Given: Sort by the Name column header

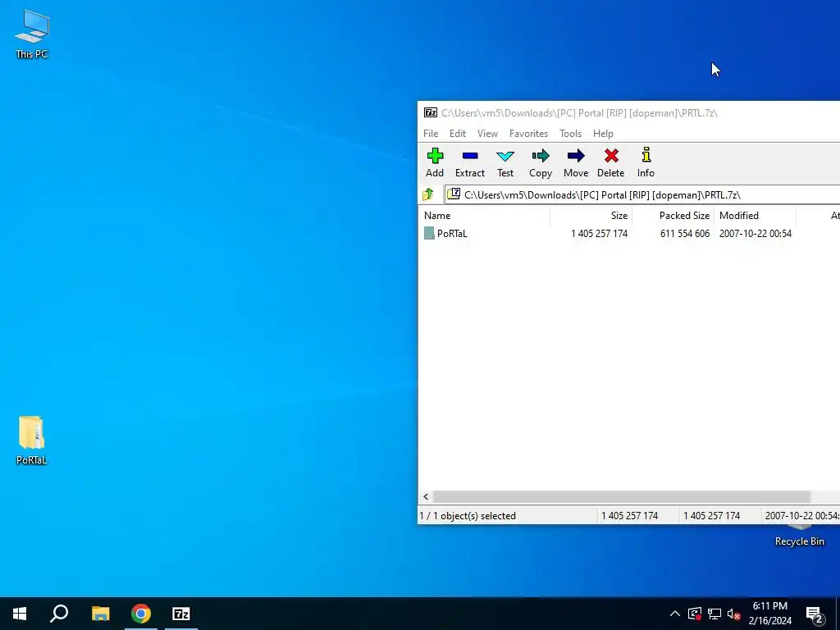Looking at the screenshot, I should pos(484,216).
